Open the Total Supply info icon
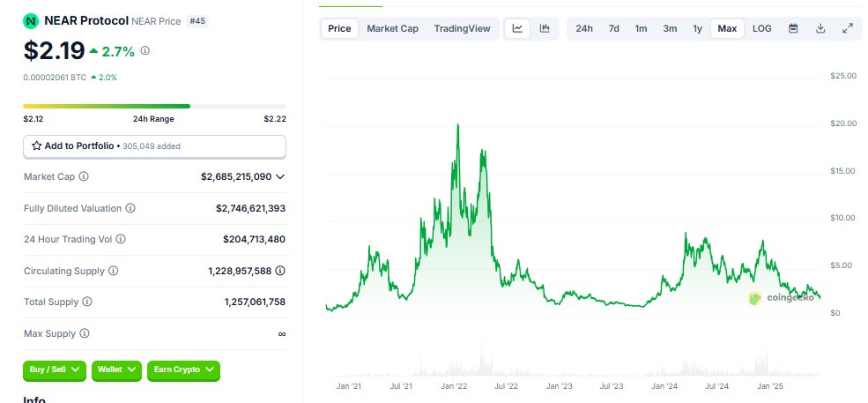Viewport: 868px width, 403px height. click(x=87, y=302)
